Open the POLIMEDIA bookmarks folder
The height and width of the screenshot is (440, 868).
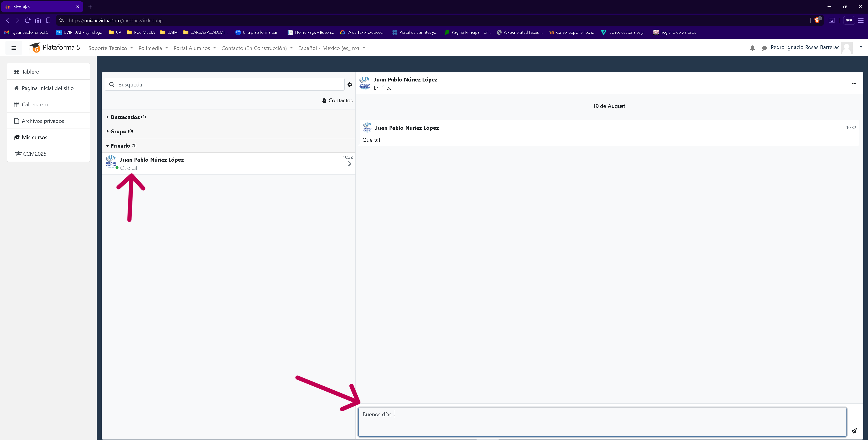tap(141, 32)
